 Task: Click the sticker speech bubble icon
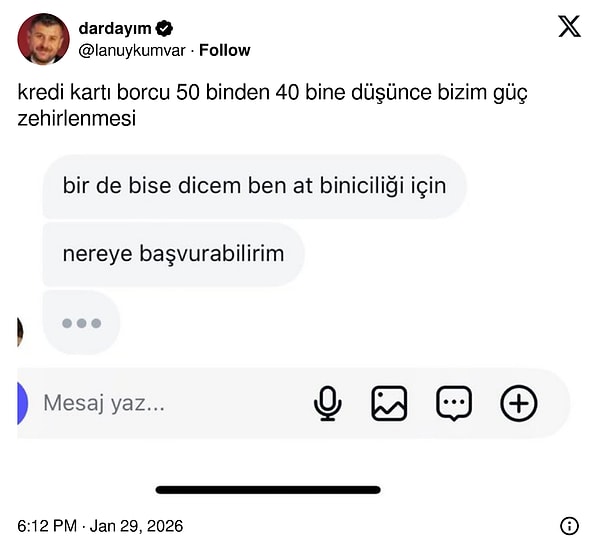click(453, 403)
